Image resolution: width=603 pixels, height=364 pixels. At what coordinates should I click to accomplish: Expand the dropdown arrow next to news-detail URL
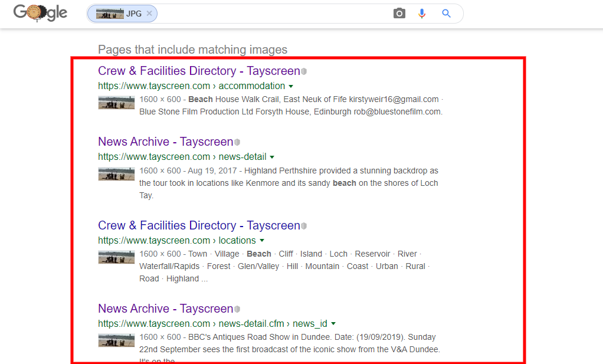point(272,157)
